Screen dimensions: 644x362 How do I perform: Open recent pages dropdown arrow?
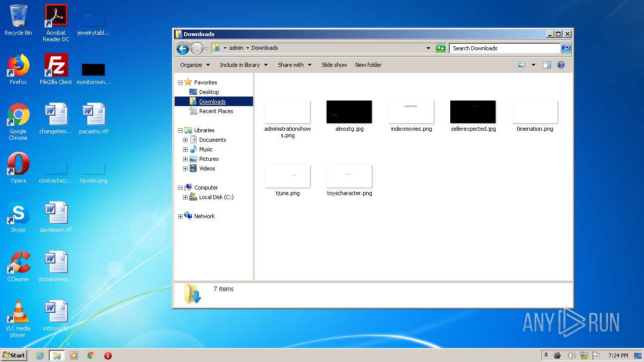[206, 49]
